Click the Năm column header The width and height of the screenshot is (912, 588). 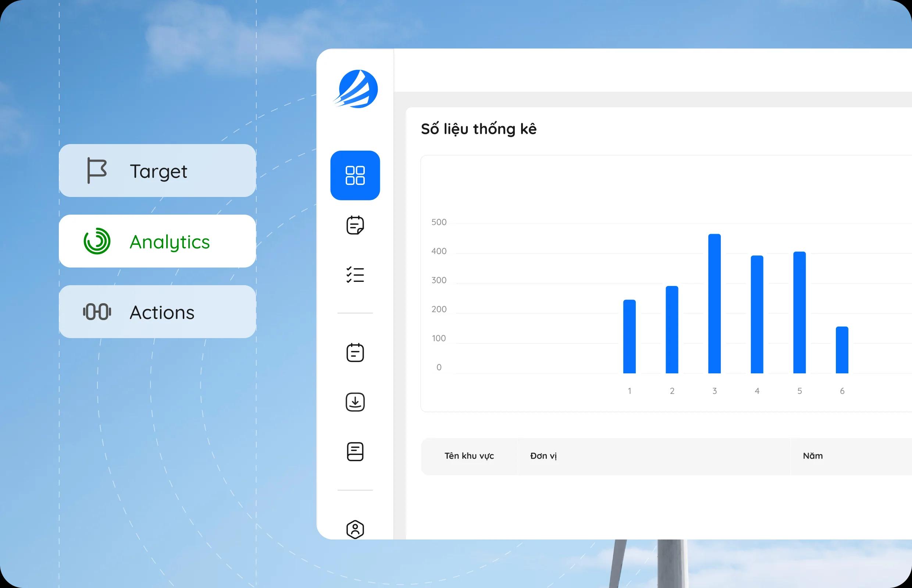(x=813, y=456)
